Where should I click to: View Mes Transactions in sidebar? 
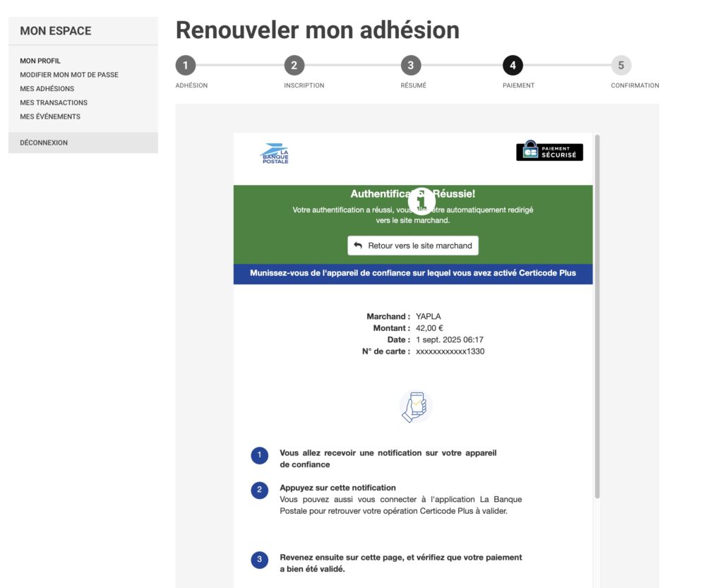[x=54, y=103]
